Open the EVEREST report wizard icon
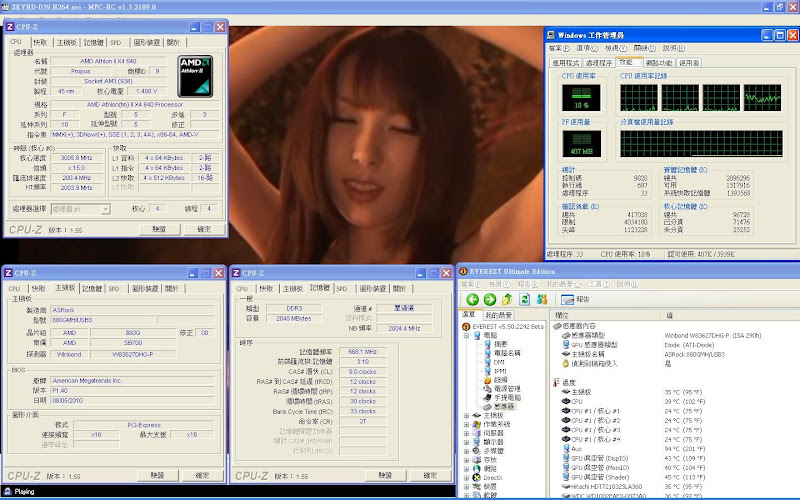Screen dimensions: 800x500 [567, 299]
